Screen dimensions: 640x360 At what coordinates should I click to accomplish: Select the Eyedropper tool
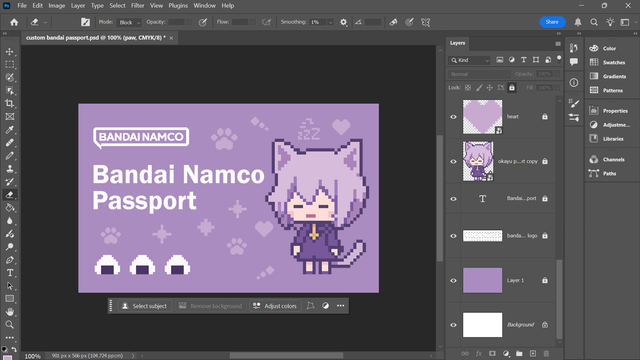[9, 130]
